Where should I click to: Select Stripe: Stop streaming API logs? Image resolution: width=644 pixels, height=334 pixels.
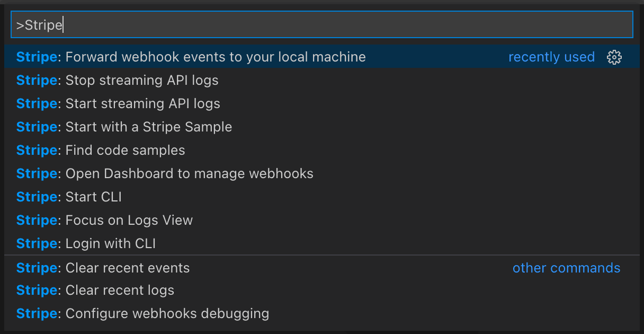(x=322, y=80)
